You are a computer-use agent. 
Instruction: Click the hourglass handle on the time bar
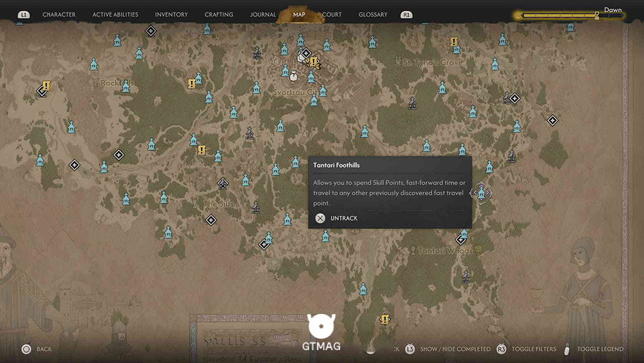click(x=597, y=15)
